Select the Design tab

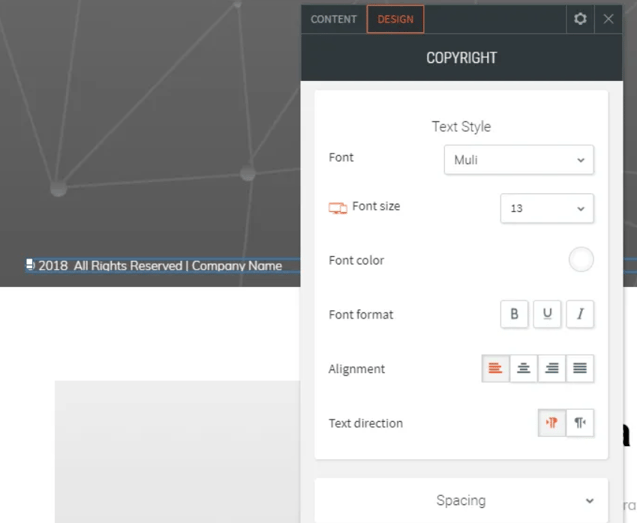(395, 19)
